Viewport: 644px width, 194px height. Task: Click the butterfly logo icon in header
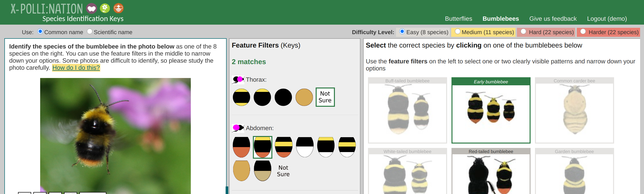(92, 9)
